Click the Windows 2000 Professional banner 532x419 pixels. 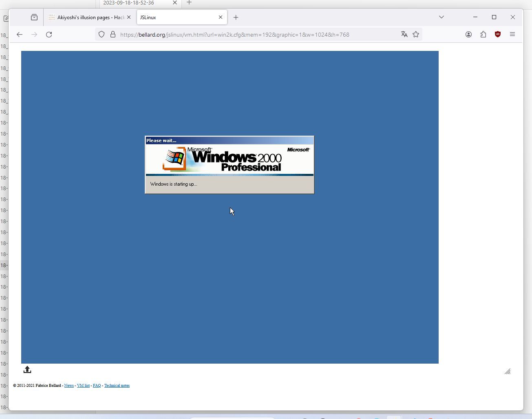[230, 160]
